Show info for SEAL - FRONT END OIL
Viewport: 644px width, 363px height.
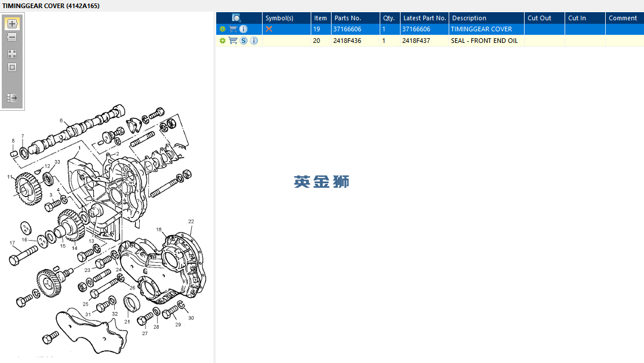(254, 41)
